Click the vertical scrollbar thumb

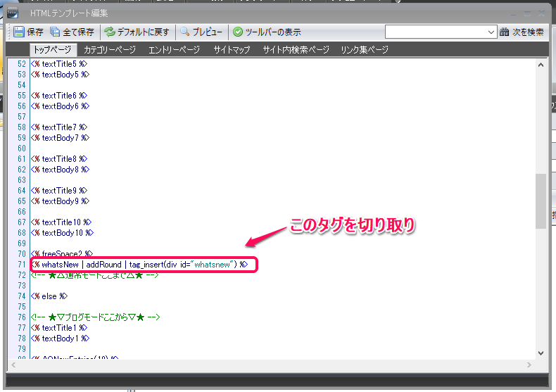pyautogui.click(x=541, y=201)
